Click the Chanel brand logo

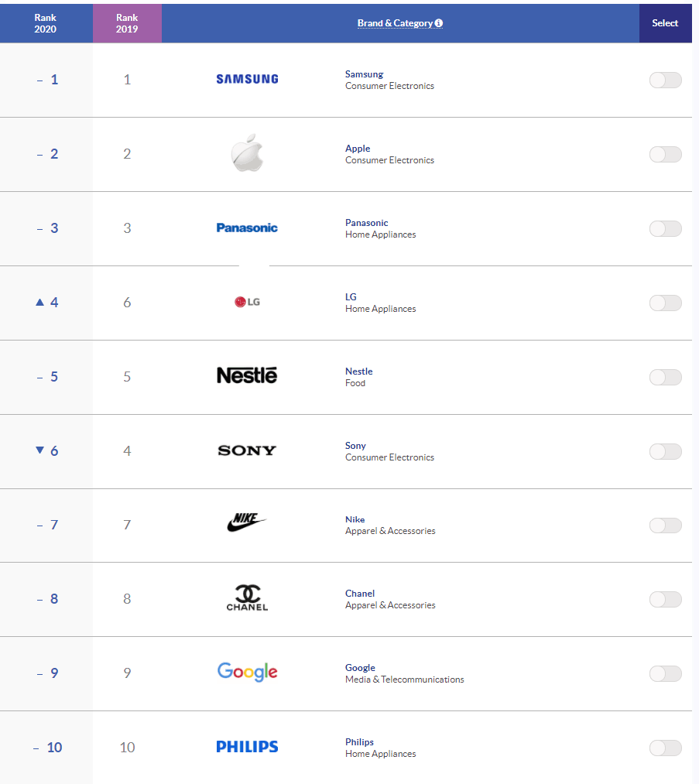point(247,597)
